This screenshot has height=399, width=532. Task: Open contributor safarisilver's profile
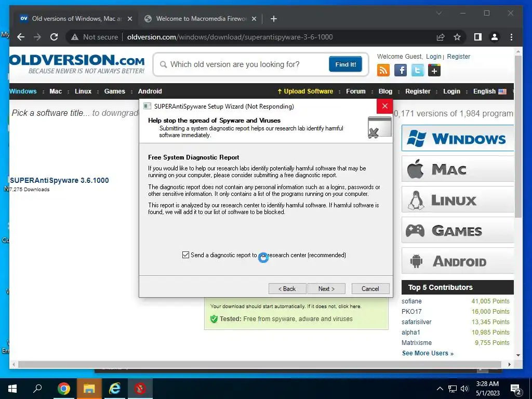[x=416, y=322]
